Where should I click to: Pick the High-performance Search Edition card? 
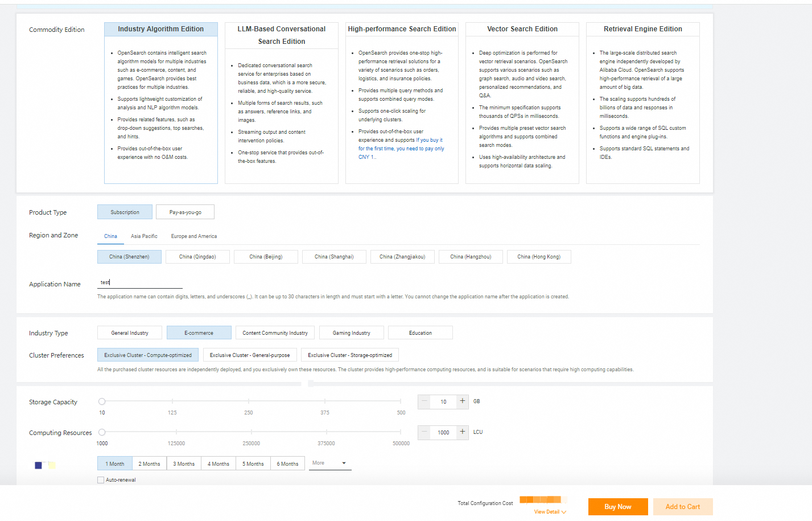(x=402, y=103)
